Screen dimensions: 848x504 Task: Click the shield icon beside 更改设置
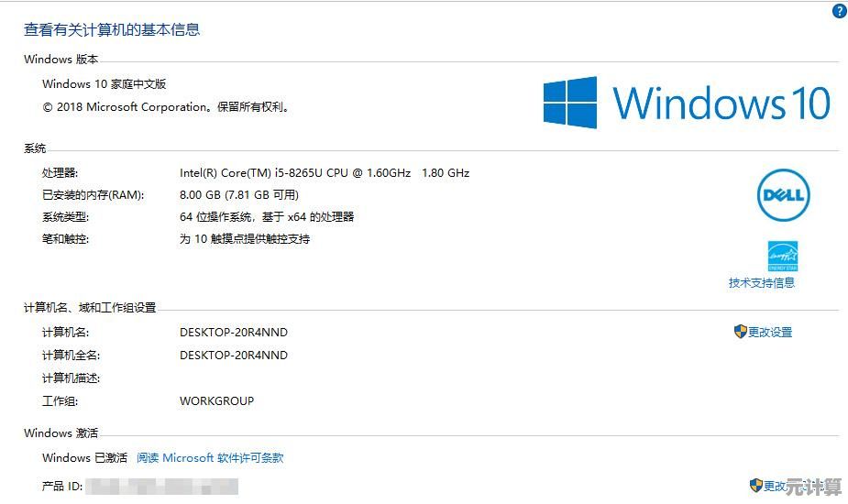click(x=741, y=332)
